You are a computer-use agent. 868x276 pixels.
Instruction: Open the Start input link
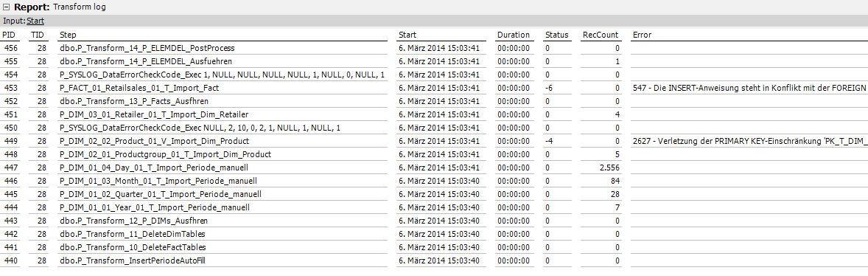pyautogui.click(x=35, y=21)
